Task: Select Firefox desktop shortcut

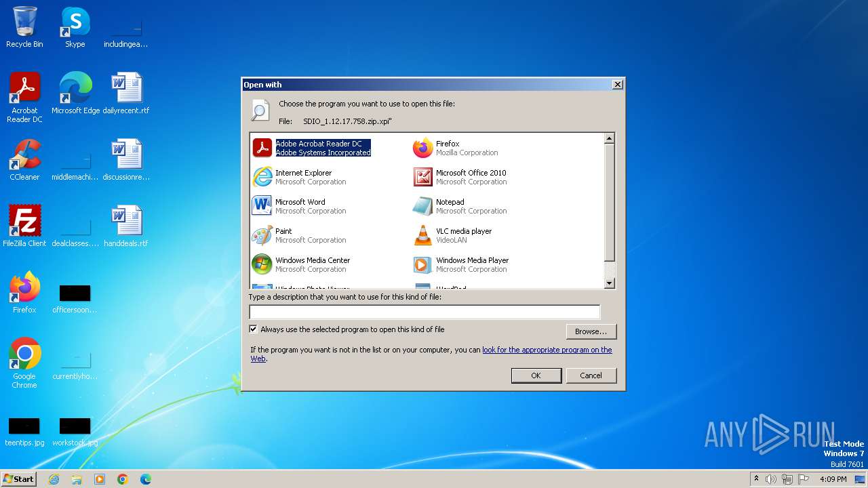Action: pyautogui.click(x=24, y=293)
